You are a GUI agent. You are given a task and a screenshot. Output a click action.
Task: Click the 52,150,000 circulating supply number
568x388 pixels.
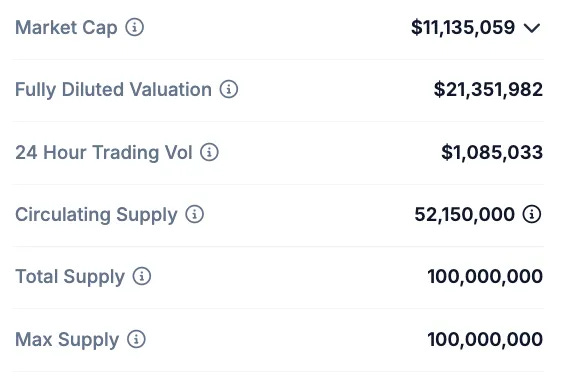click(x=464, y=214)
